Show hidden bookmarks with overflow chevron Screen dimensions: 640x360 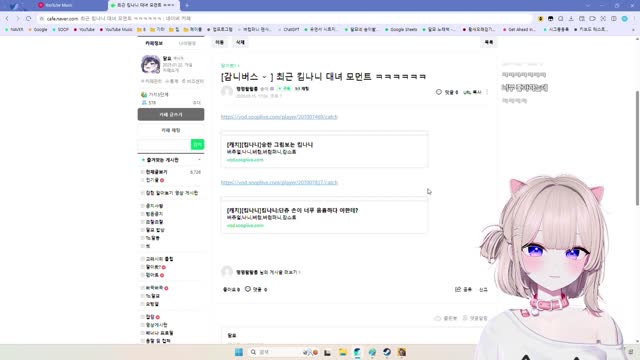tap(633, 29)
